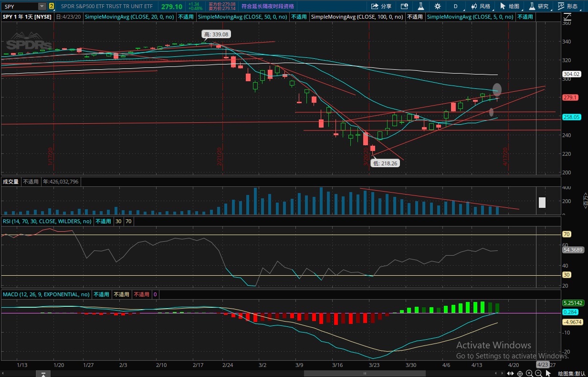Click the crosshair pan icon at bottom
The height and width of the screenshot is (377, 588).
tap(520, 374)
